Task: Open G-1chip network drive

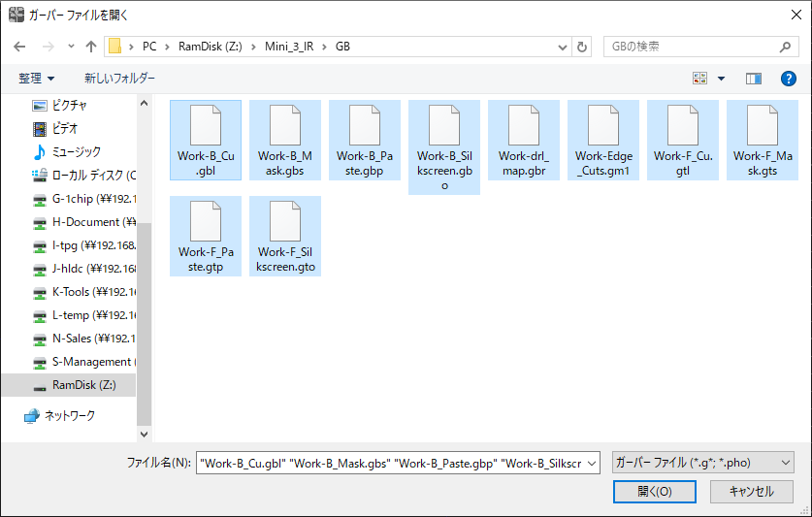Action: pos(83,199)
